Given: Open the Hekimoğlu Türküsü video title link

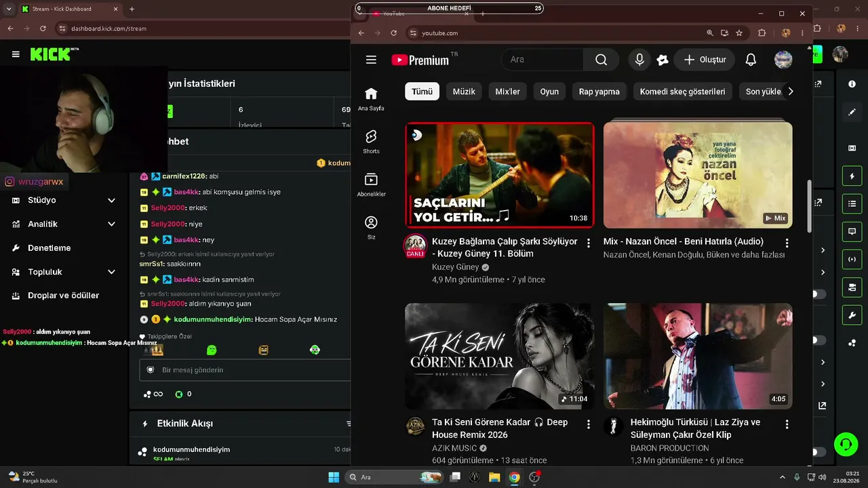Looking at the screenshot, I should click(x=695, y=428).
